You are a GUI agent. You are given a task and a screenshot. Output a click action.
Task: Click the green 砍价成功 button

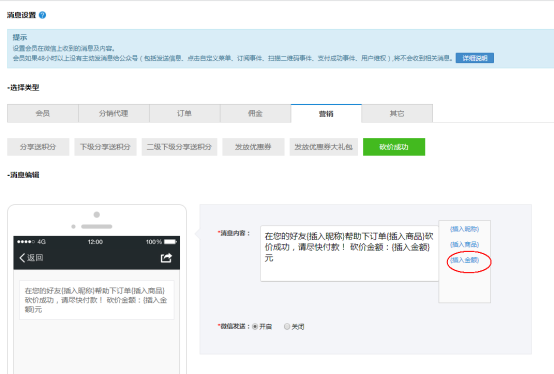tap(394, 147)
